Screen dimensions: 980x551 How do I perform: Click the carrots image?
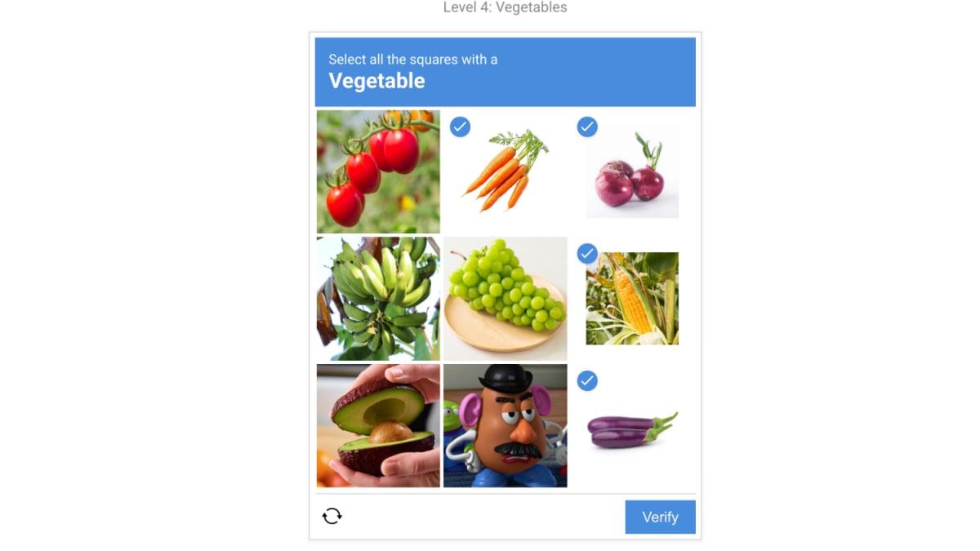point(506,171)
